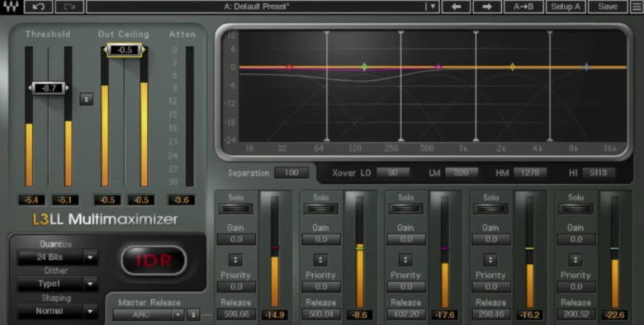Click the Release field showing 298.46
The image size is (644, 325).
pyautogui.click(x=490, y=314)
